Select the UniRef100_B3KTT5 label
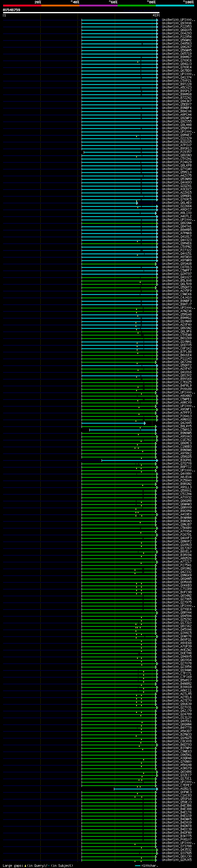 (x=177, y=836)
